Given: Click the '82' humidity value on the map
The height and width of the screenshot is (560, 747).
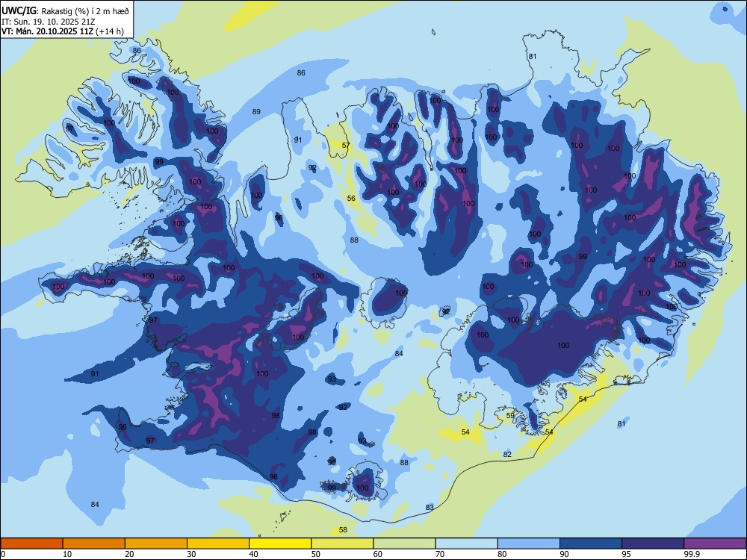Looking at the screenshot, I should click(x=507, y=455).
